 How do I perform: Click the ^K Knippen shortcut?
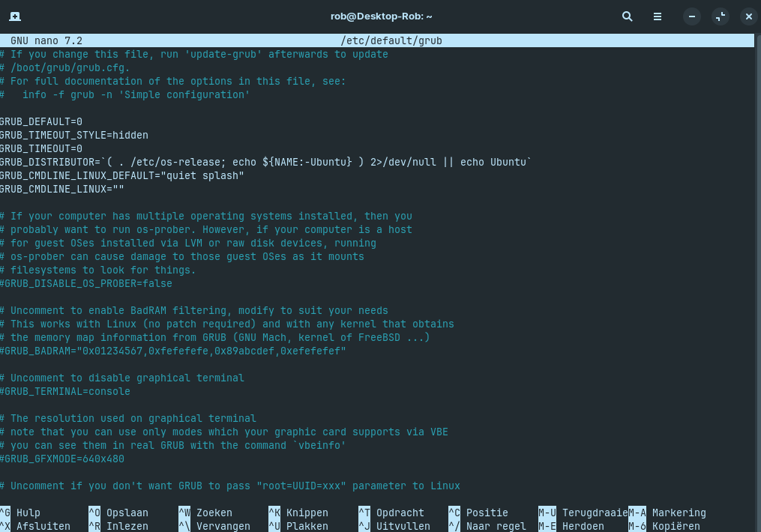(x=298, y=513)
